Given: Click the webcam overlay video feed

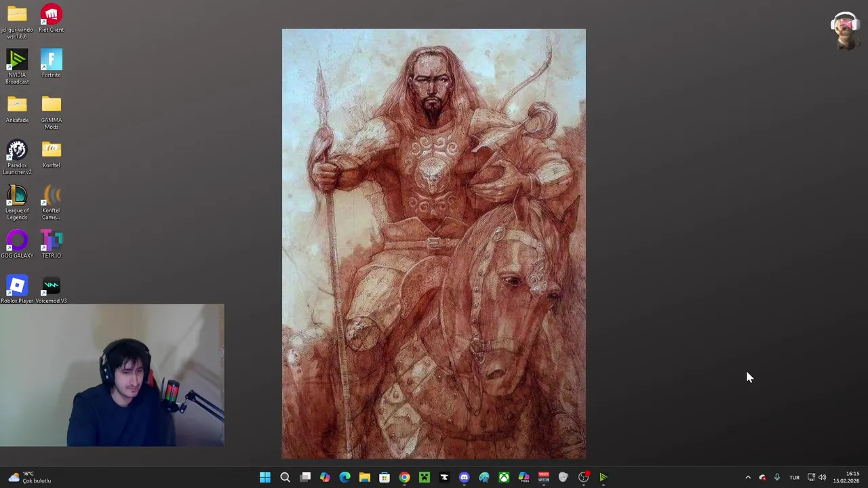Looking at the screenshot, I should (112, 375).
